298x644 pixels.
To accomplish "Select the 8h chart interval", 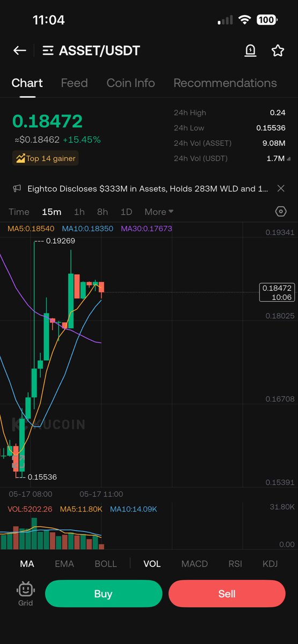I will 102,211.
